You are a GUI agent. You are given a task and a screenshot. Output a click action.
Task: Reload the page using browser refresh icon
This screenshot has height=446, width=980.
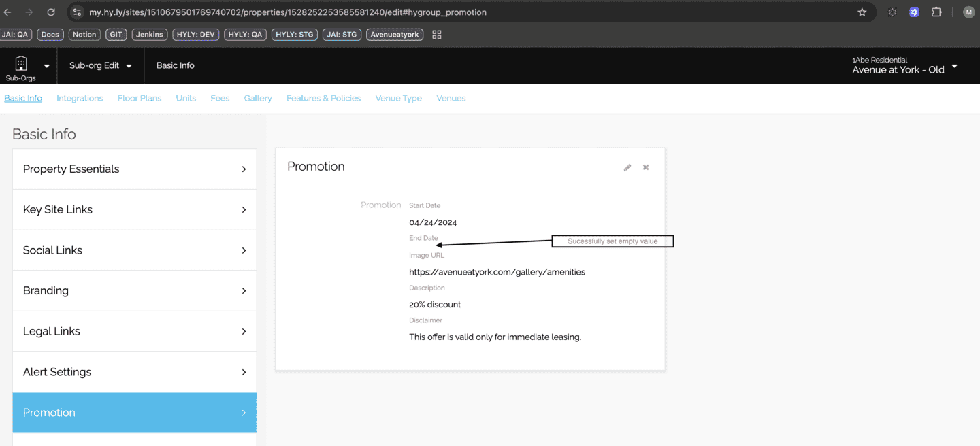[51, 12]
